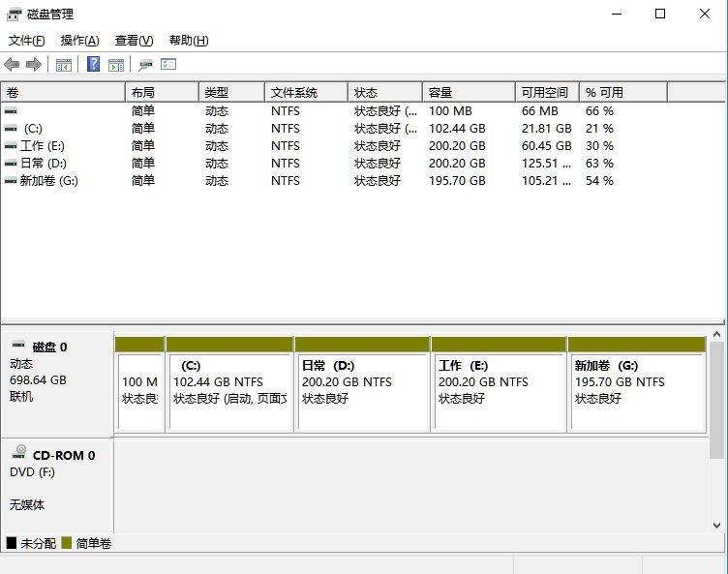Select the 日常 (D:) partition block in Disk 0
The width and height of the screenshot is (728, 574).
click(x=361, y=390)
